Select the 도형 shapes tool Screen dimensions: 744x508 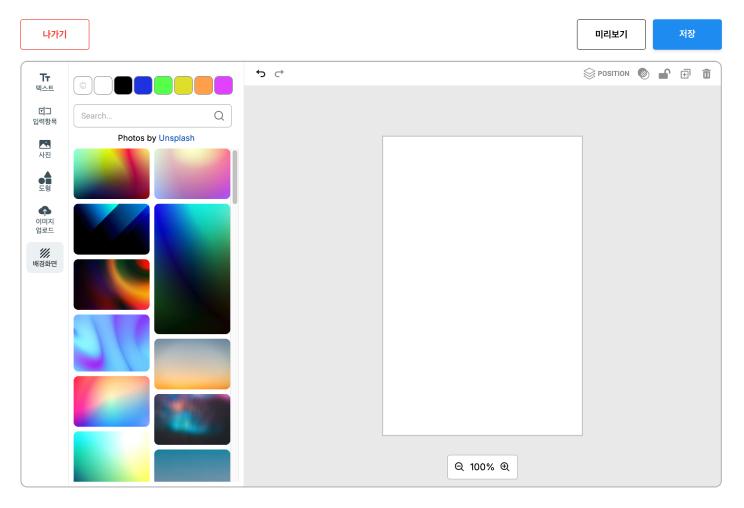pos(44,181)
